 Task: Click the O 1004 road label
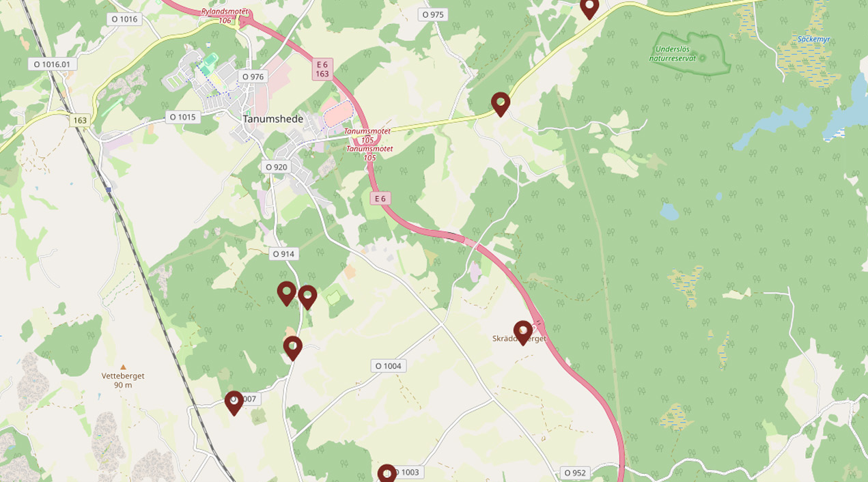tap(389, 366)
